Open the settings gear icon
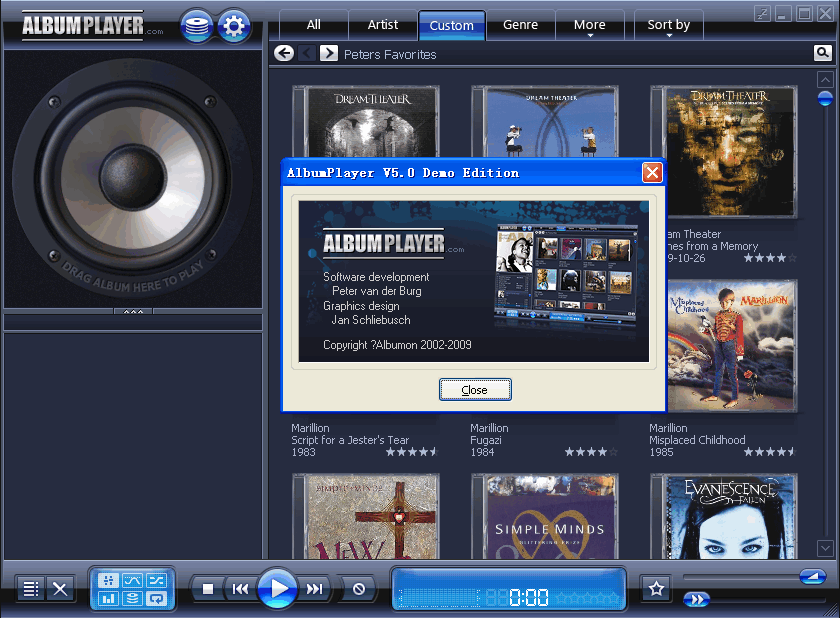840x618 pixels. [234, 26]
